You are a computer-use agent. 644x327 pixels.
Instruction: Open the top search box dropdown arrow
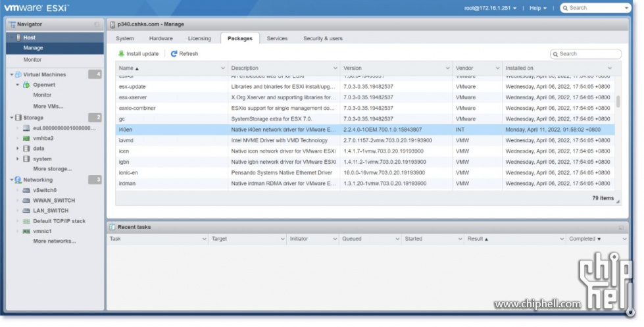pos(626,8)
